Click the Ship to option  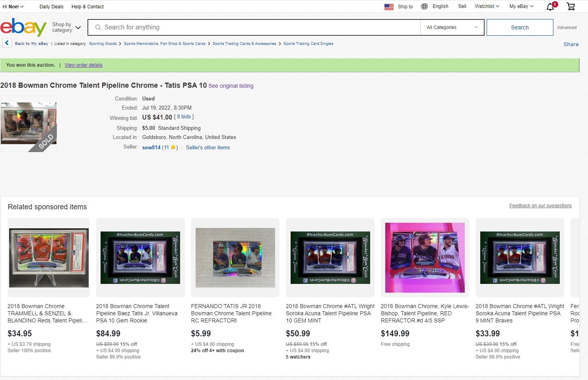coord(405,7)
